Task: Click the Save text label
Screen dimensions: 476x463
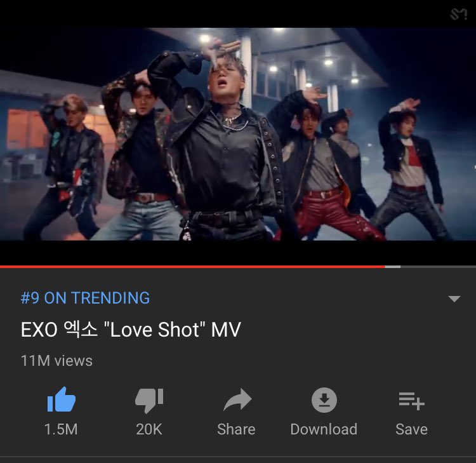Action: 411,429
